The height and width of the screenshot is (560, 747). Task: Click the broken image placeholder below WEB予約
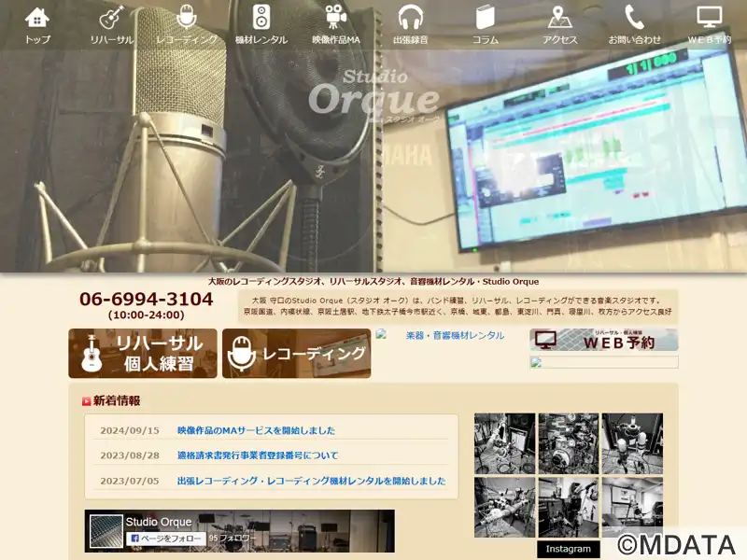pyautogui.click(x=603, y=362)
